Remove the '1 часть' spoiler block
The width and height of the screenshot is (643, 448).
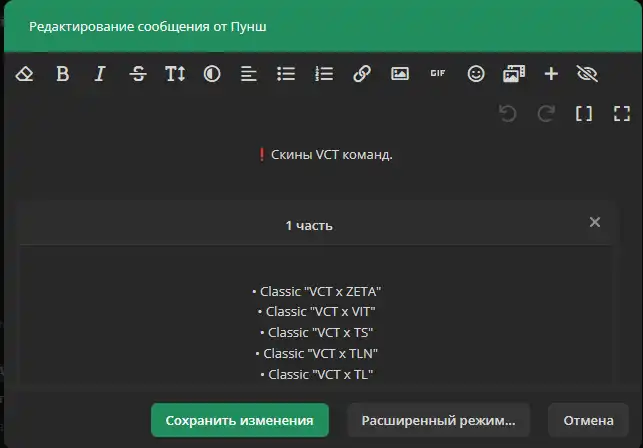(x=595, y=222)
